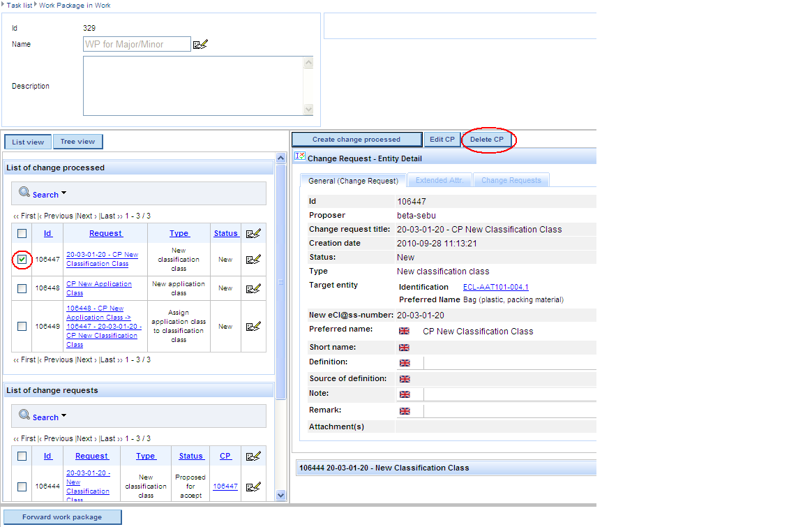812x527 pixels.
Task: Expand Search dropdown arrow in change requests list
Action: 64,416
